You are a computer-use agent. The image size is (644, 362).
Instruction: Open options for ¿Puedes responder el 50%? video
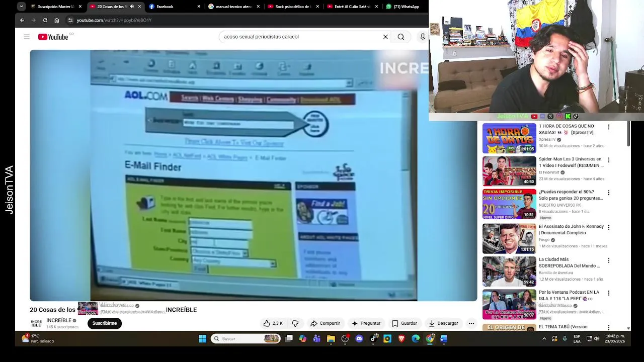pos(609,193)
